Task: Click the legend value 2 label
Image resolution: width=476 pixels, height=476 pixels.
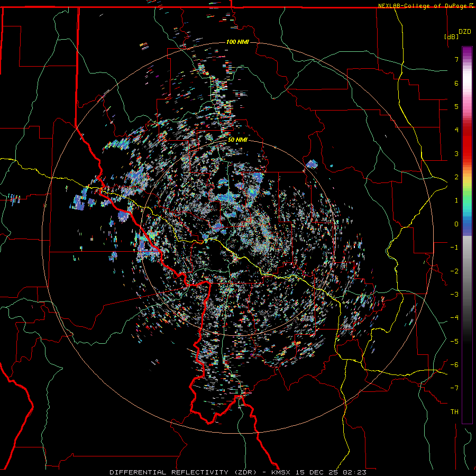Action: click(456, 177)
